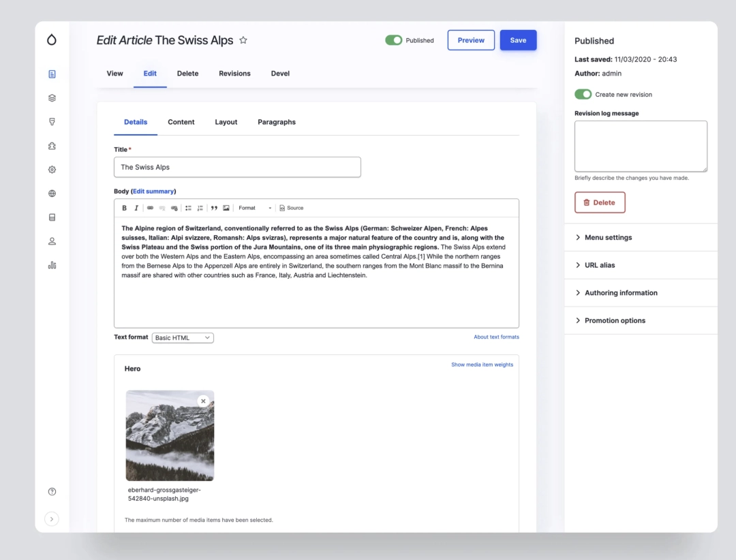Open the Extend puzzle piece icon

tap(52, 146)
